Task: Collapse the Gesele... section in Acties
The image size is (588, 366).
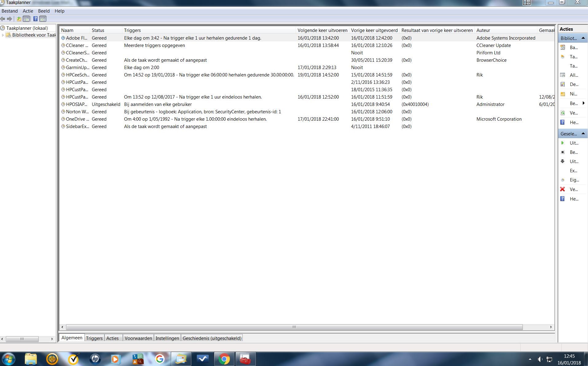Action: (583, 134)
